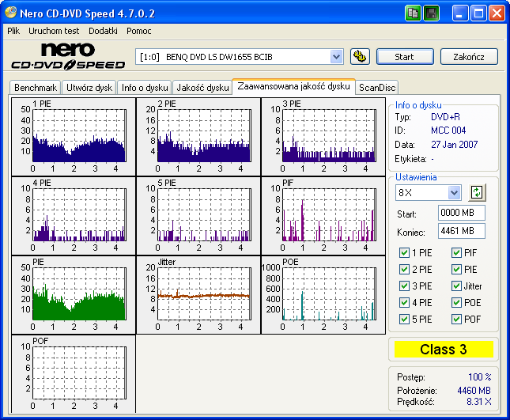Viewport: 510px width, 420px height.
Task: Open the Dodatki menu
Action: point(103,31)
